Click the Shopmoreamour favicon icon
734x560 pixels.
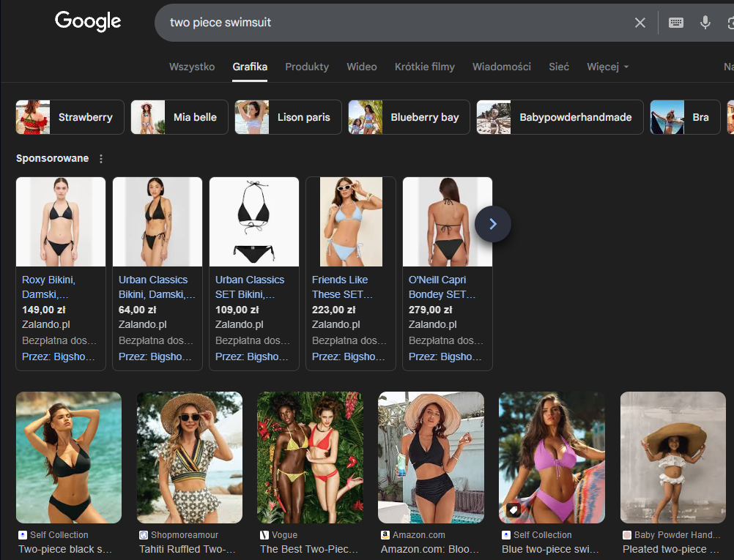144,534
